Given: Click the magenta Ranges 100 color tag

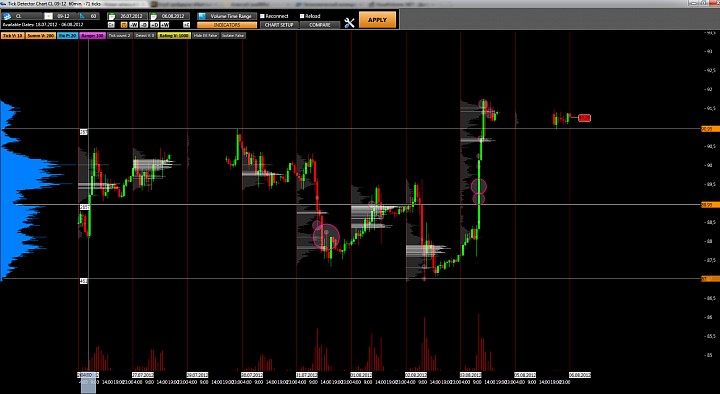Looking at the screenshot, I should (93, 35).
